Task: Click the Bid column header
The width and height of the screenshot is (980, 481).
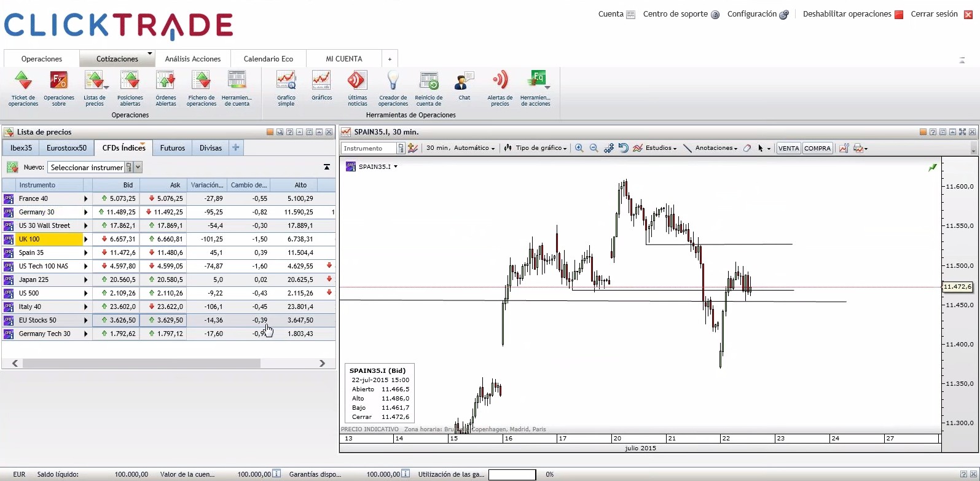Action: (117, 185)
